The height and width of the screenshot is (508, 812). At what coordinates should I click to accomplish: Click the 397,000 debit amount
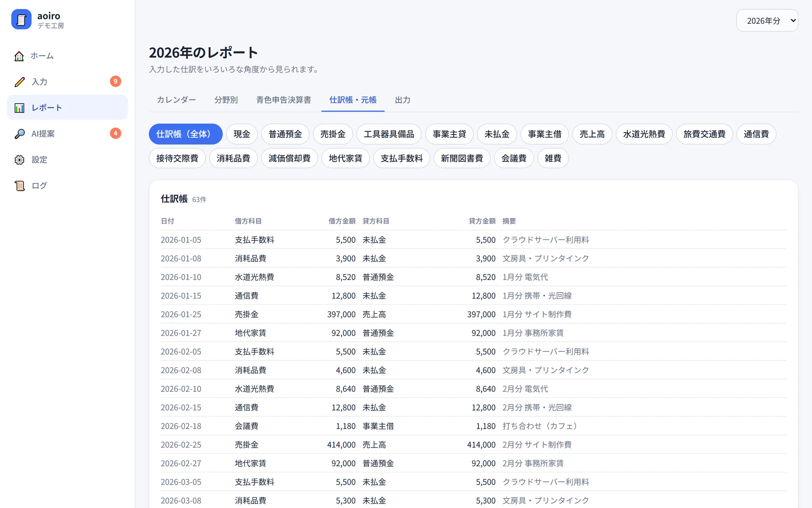pos(341,314)
